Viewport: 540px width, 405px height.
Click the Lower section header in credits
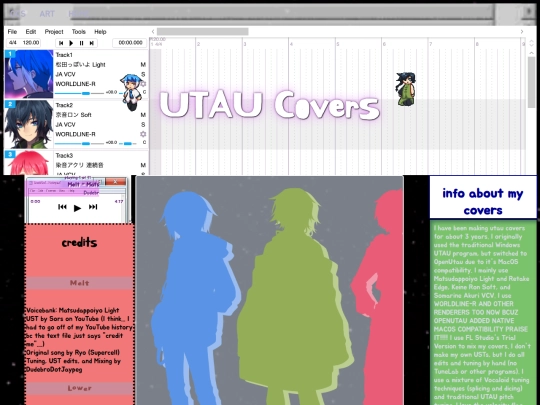(x=79, y=388)
